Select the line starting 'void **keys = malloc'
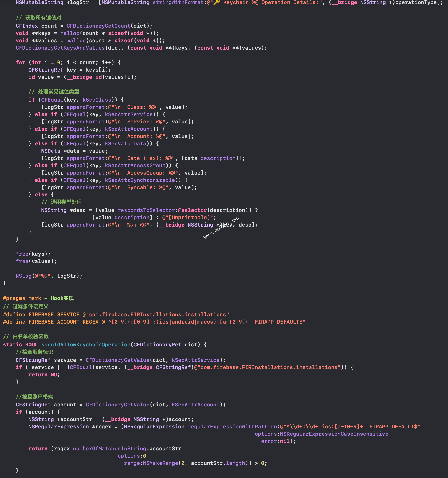Screen dimensions: 448x478 tap(87, 33)
